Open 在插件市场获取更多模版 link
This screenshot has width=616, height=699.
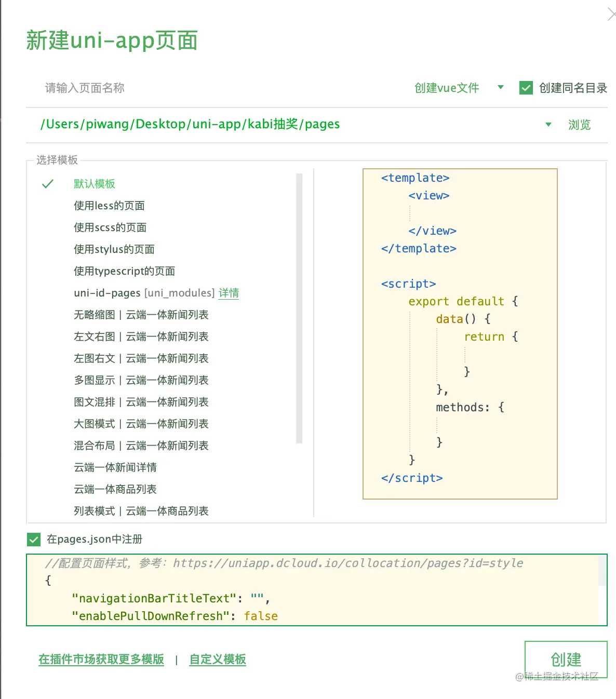coord(101,660)
